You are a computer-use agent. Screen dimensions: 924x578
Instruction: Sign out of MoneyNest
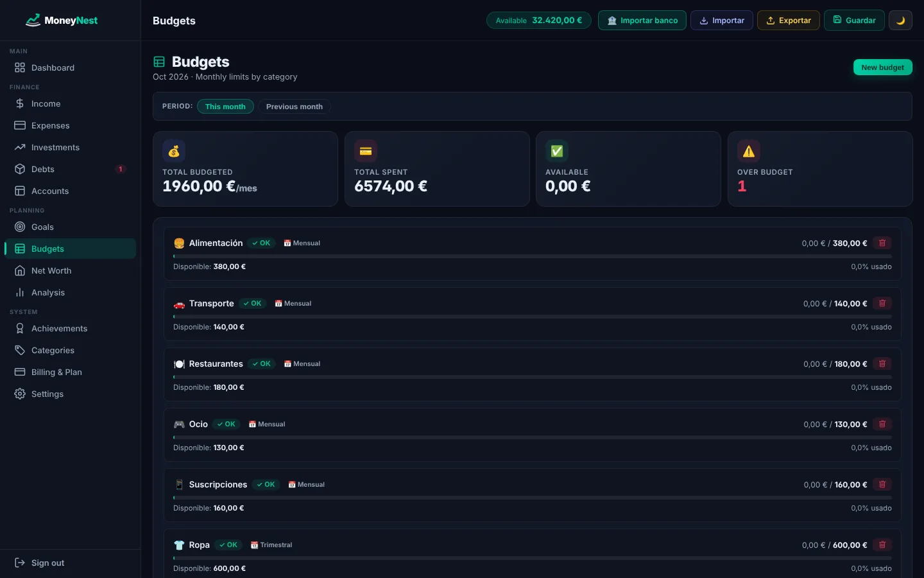[x=70, y=563]
